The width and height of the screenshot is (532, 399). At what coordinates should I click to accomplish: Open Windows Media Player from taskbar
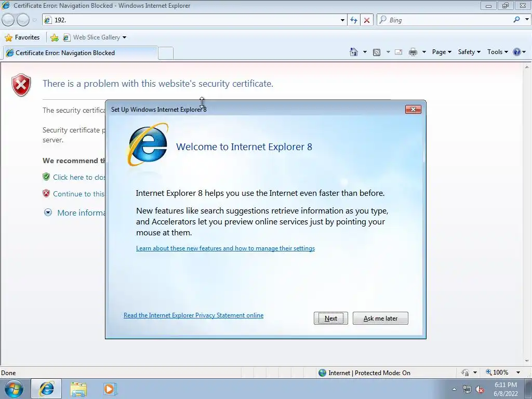coord(110,389)
